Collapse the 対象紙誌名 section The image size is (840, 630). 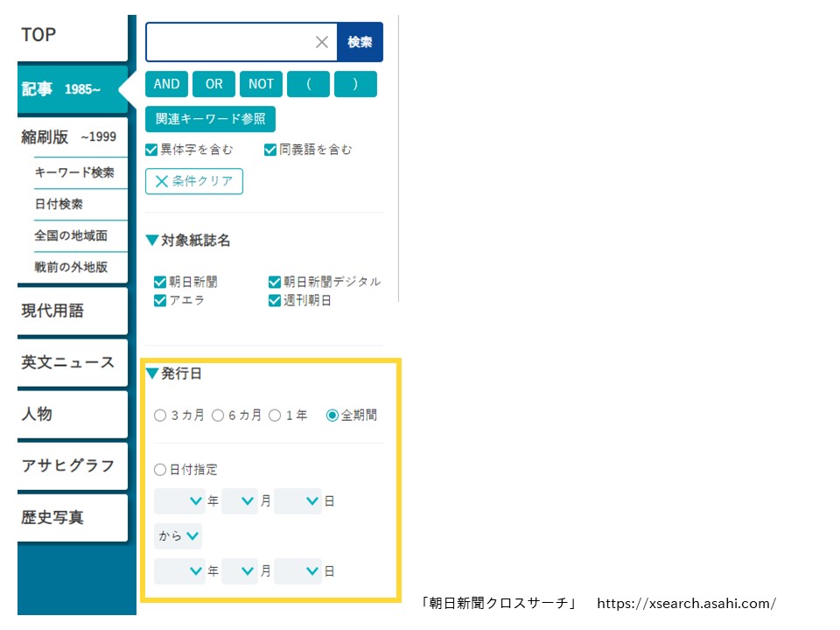(152, 240)
